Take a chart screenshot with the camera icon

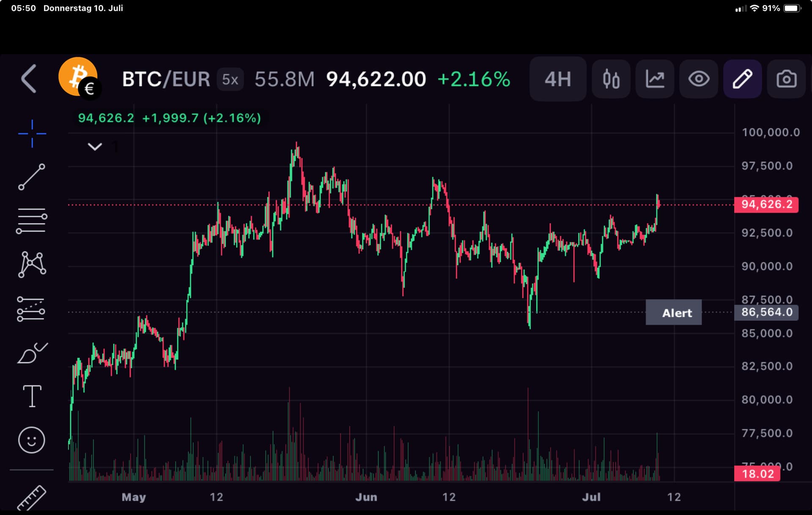(x=786, y=79)
